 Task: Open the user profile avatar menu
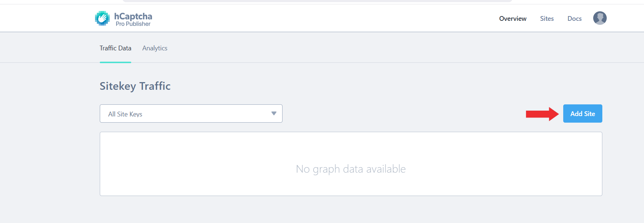coord(599,18)
